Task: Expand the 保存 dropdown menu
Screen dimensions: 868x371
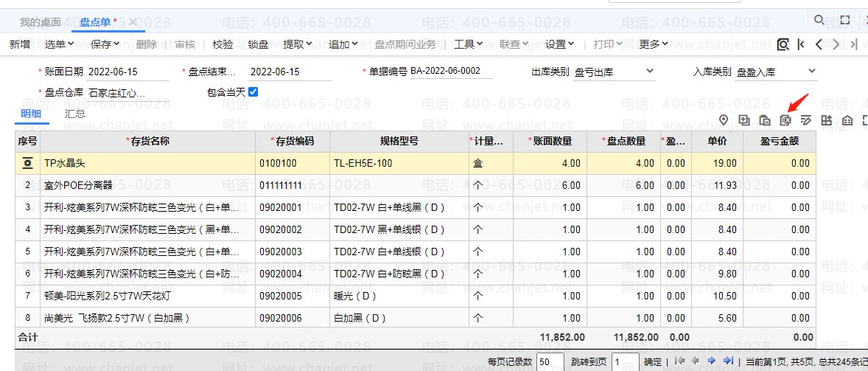Action: click(105, 44)
